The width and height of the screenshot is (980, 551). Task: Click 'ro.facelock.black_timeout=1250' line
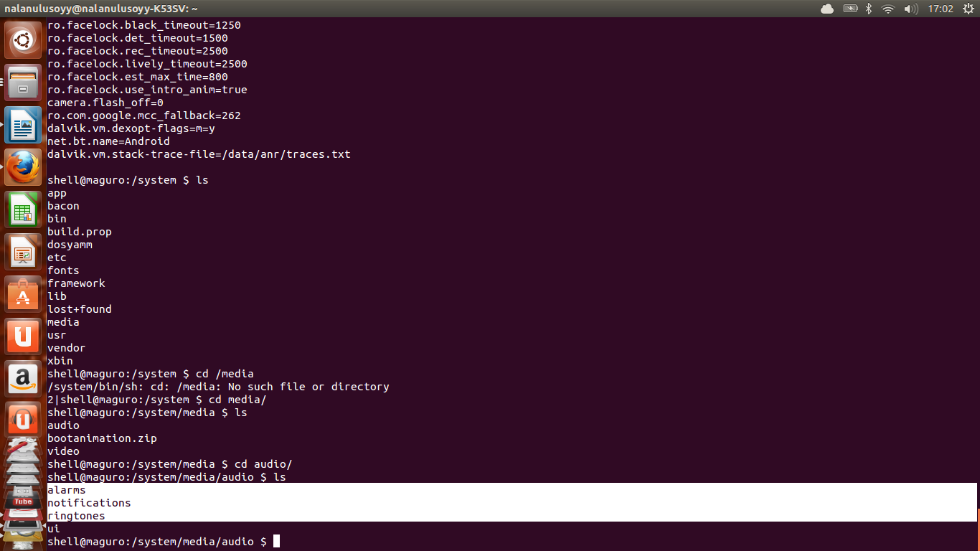click(x=144, y=25)
